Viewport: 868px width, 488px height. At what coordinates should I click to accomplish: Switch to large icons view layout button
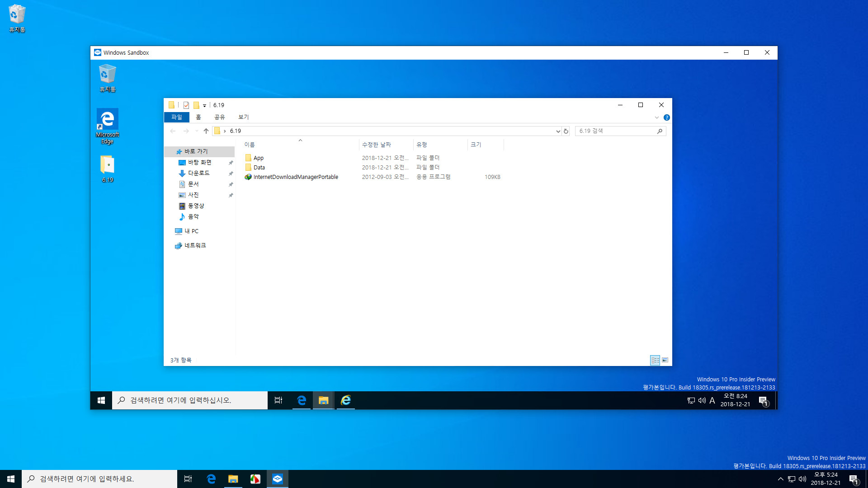pos(665,360)
